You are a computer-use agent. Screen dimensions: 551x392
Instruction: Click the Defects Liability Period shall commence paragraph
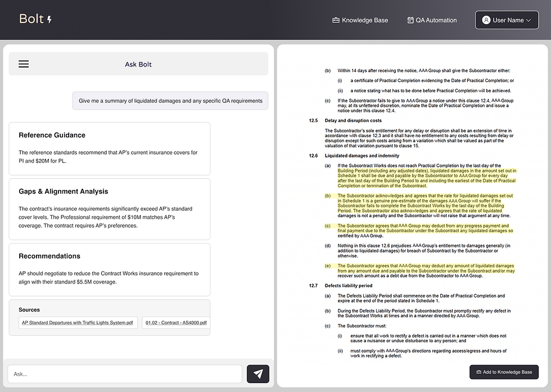421,298
